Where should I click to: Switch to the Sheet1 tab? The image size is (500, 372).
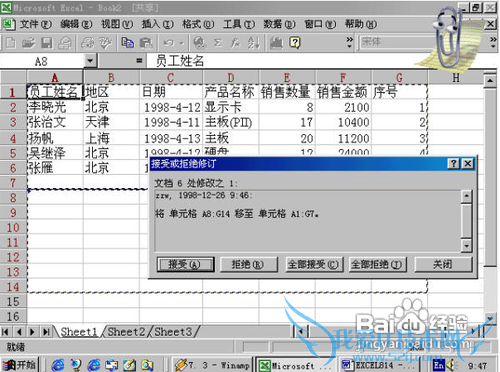pyautogui.click(x=79, y=332)
